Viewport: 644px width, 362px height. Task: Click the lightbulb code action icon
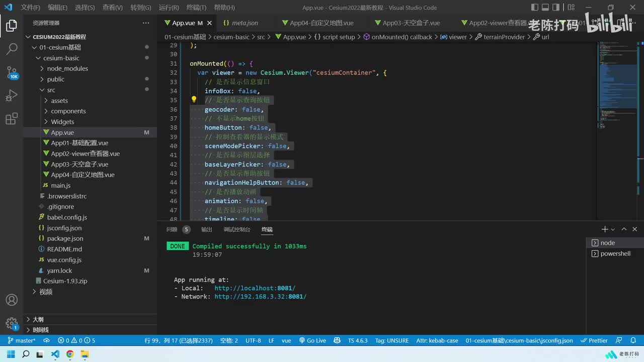pos(194,100)
